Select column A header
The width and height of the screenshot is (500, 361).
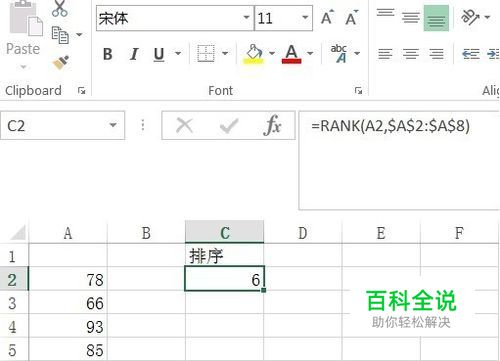tap(68, 233)
